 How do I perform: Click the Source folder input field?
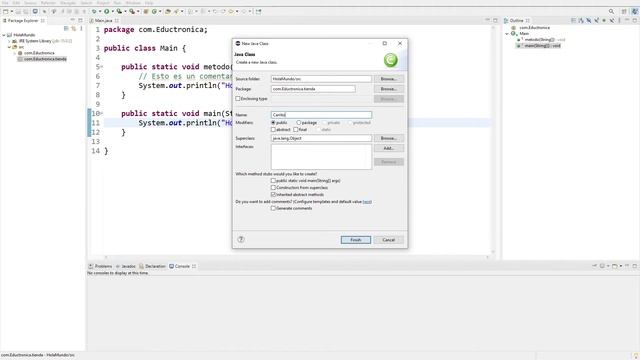tap(321, 79)
